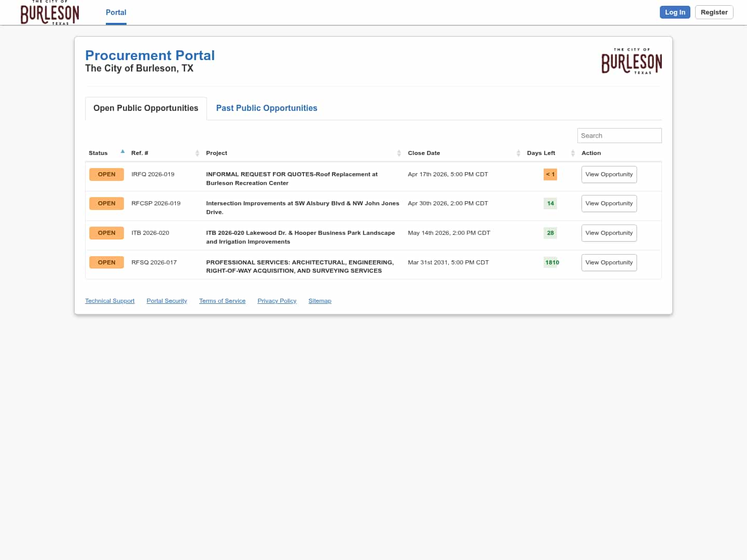Viewport: 747px width, 560px height.
Task: Sort opportunities by Close Date column
Action: coord(518,153)
